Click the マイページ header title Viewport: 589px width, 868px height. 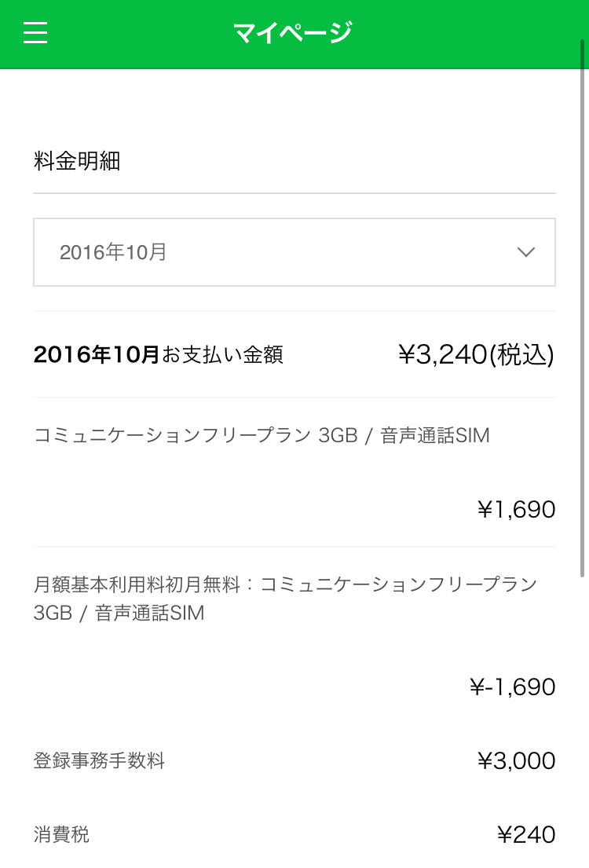[x=292, y=33]
